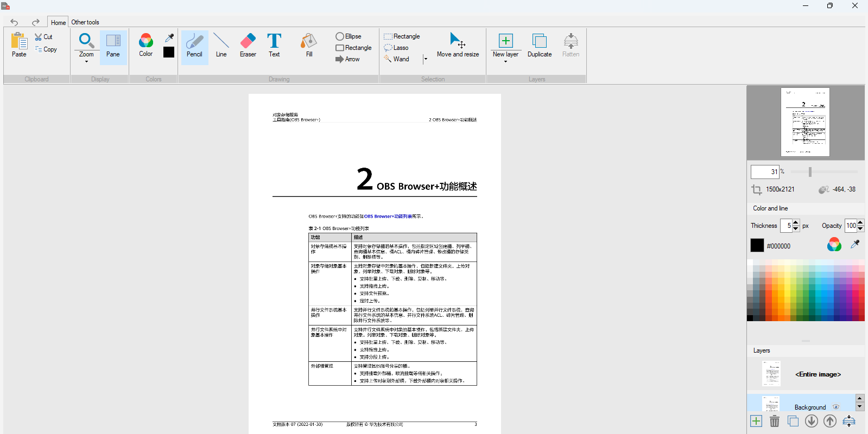The height and width of the screenshot is (434, 868).
Task: Activate the Move and resize tool
Action: point(458,45)
